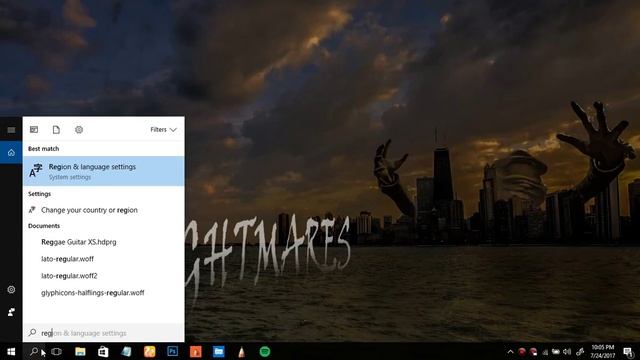This screenshot has width=640, height=360.
Task: Click the taskbar search magnifier icon
Action: (34, 351)
